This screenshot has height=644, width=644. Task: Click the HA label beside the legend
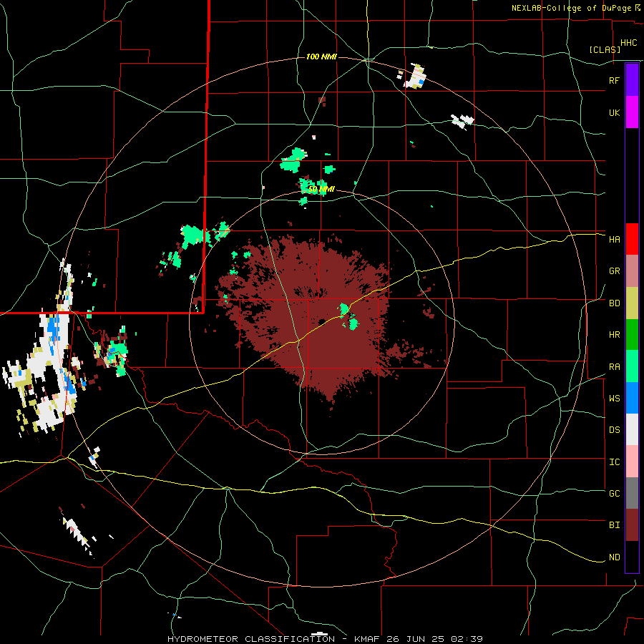click(x=614, y=239)
